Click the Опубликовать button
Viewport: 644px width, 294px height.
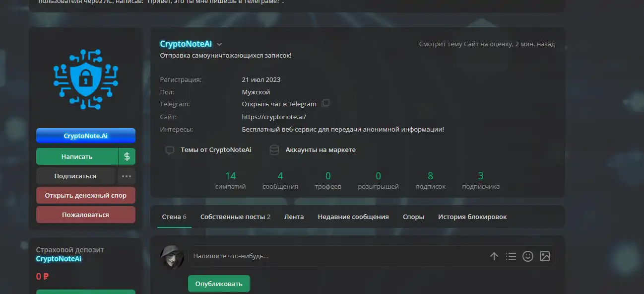tap(219, 284)
